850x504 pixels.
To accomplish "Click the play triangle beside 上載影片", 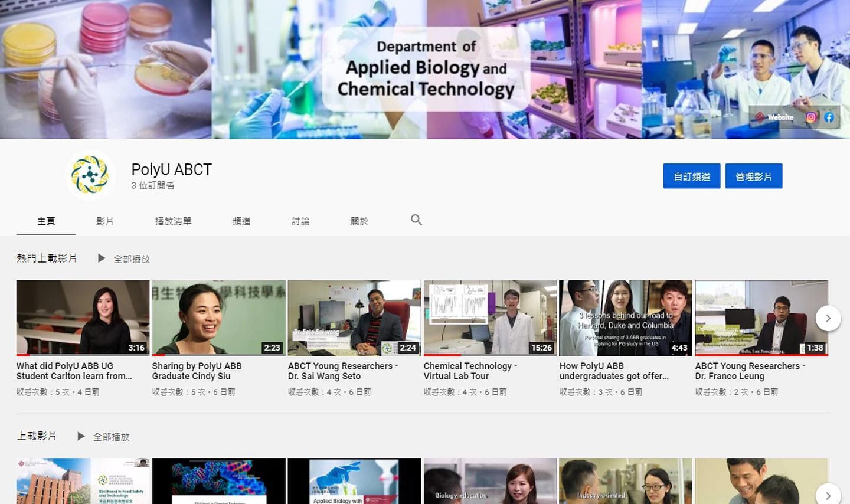I will 81,436.
